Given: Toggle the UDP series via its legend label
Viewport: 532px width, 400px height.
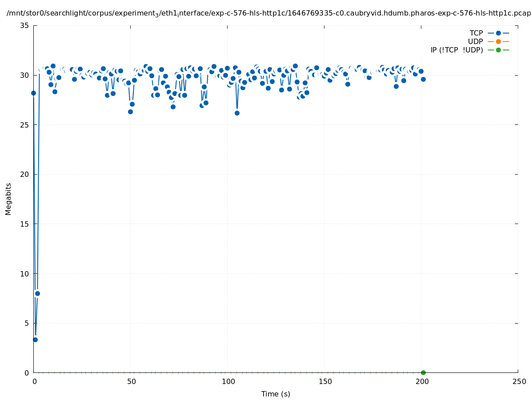Looking at the screenshot, I should pos(475,42).
